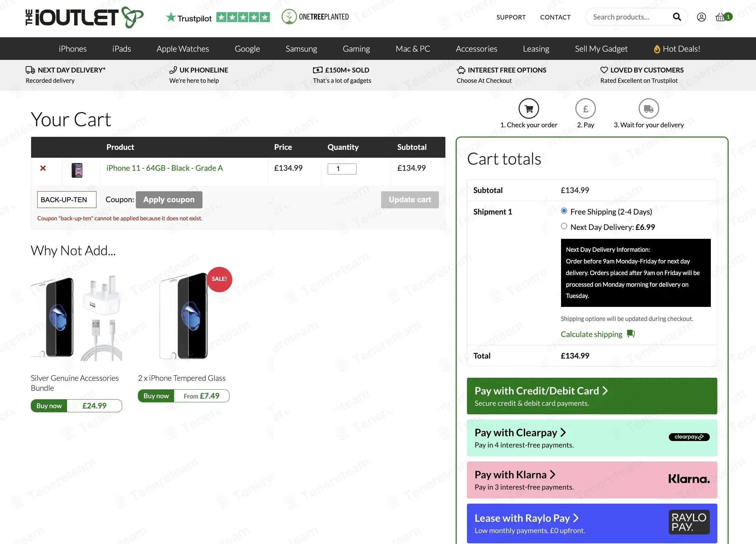Click the 2 x iPhone Tempered Glass title
Image resolution: width=756 pixels, height=544 pixels.
tap(182, 378)
